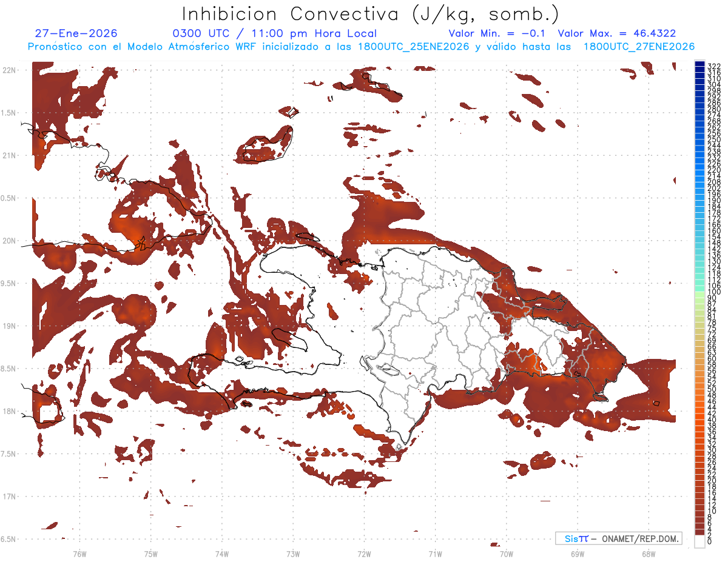This screenshot has width=728, height=562.
Task: Click the "72W" longitude label
Action: click(364, 554)
